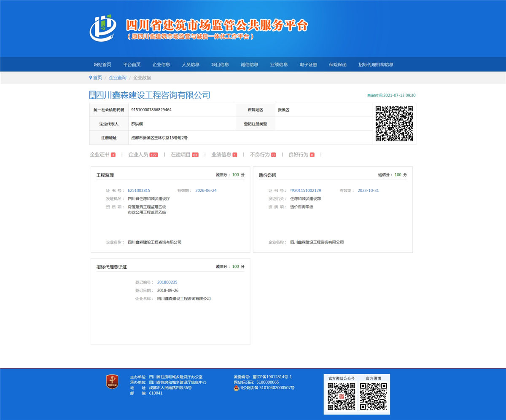Open the 招标代理机构信息 menu item

(375, 64)
